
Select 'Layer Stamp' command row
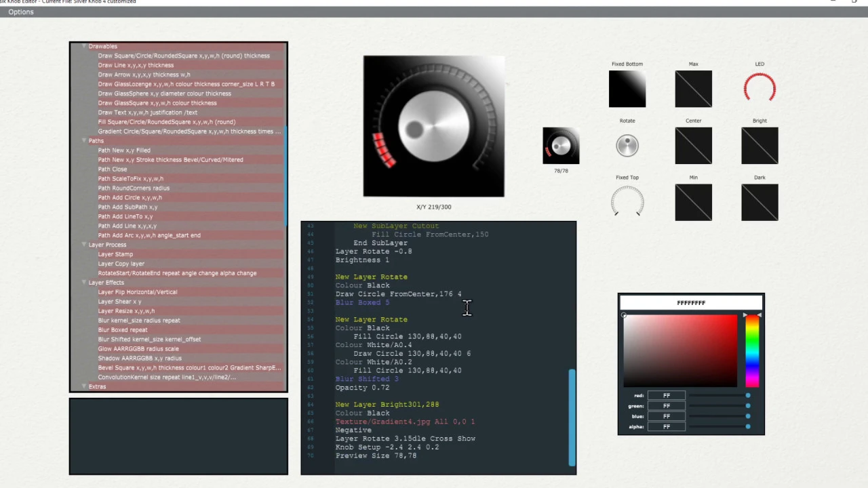click(115, 254)
